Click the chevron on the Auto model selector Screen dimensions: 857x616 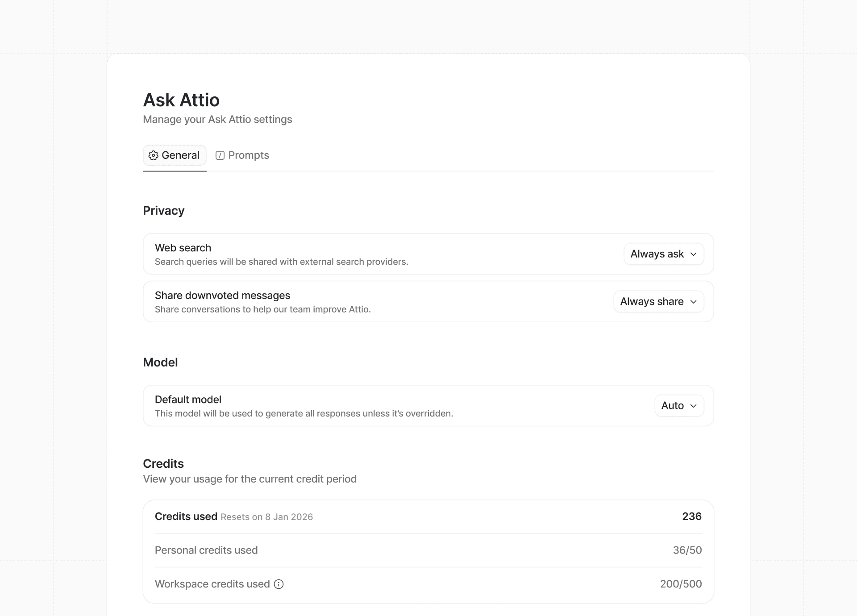click(x=693, y=405)
